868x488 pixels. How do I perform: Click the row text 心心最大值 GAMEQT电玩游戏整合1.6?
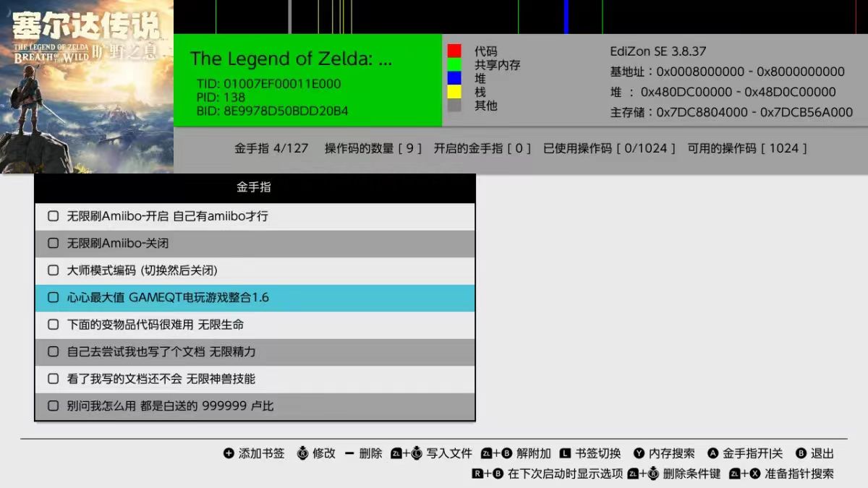(168, 297)
